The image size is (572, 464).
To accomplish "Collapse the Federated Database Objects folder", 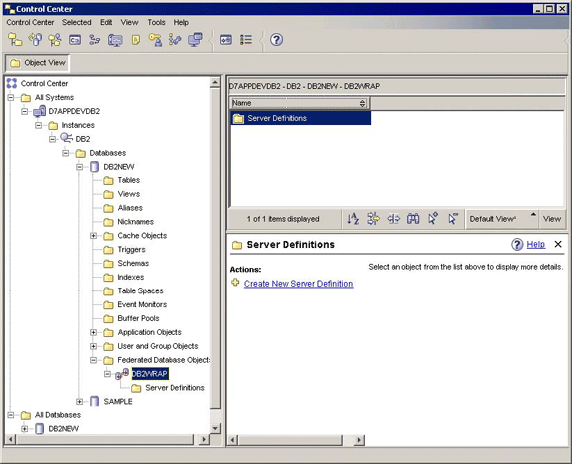I will pos(93,360).
